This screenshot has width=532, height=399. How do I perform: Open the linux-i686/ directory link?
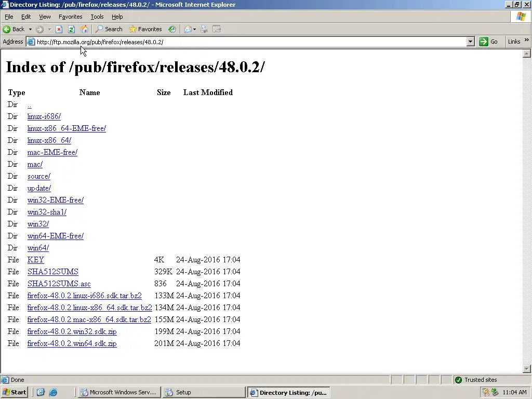[44, 116]
